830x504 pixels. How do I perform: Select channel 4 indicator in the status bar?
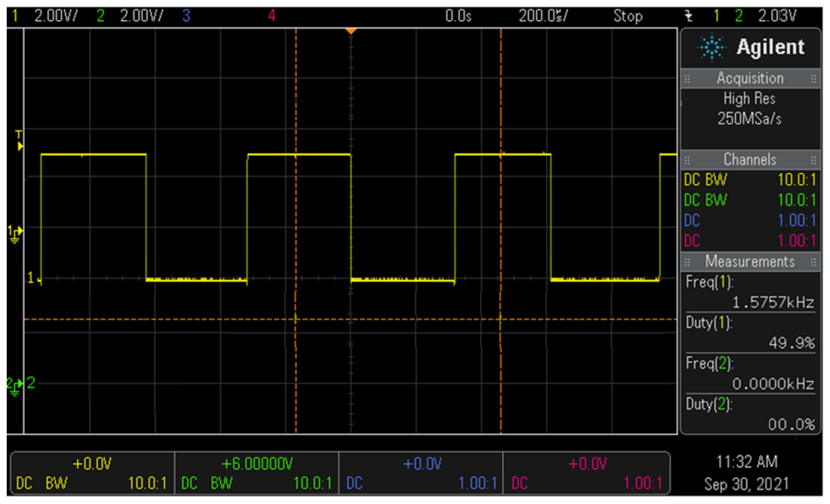272,16
